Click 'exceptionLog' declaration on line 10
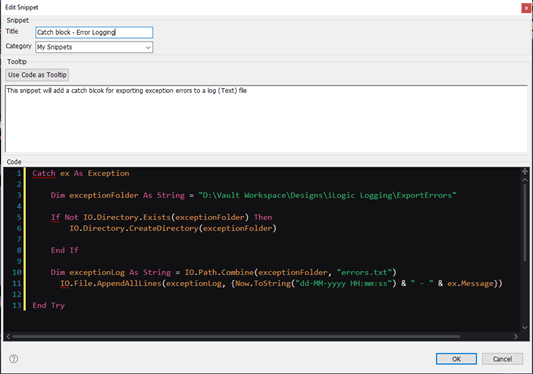This screenshot has height=374, width=533. point(97,272)
